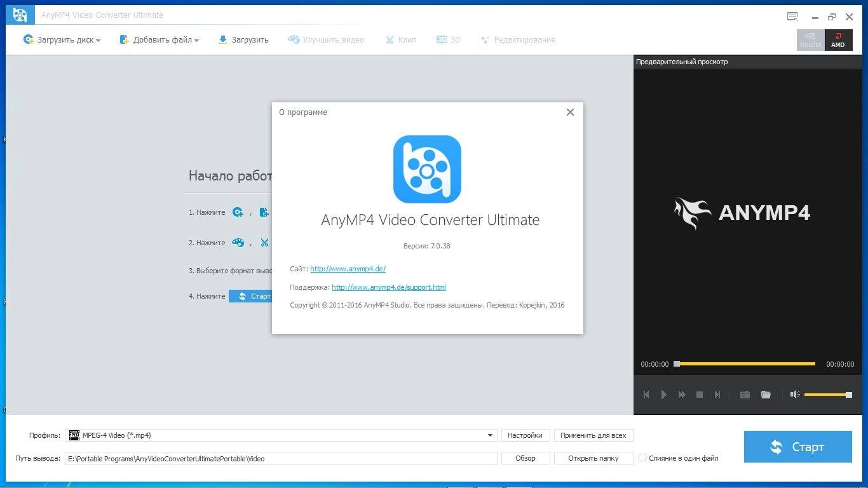Open the Загрузить диск dropdown
The height and width of the screenshot is (488, 868).
tap(62, 39)
